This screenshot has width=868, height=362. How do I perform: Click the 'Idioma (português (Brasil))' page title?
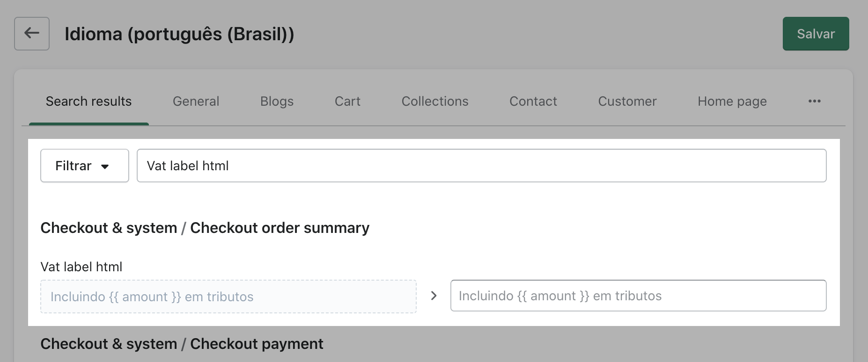pyautogui.click(x=179, y=34)
